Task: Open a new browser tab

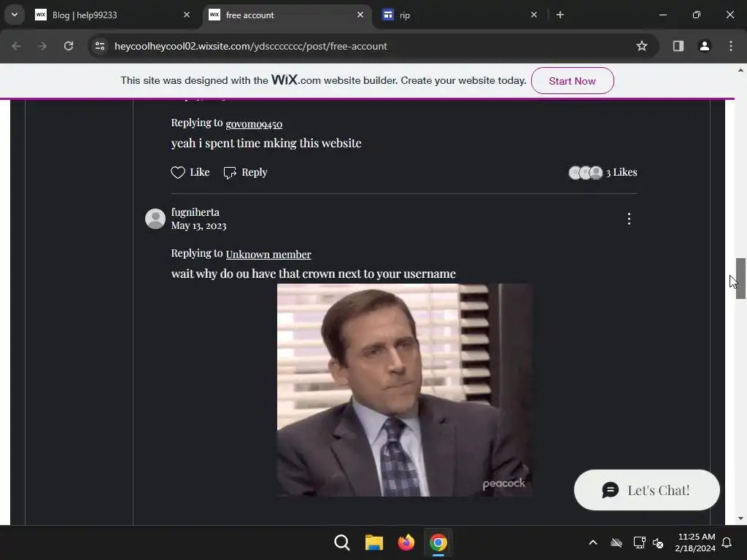Action: coord(560,15)
